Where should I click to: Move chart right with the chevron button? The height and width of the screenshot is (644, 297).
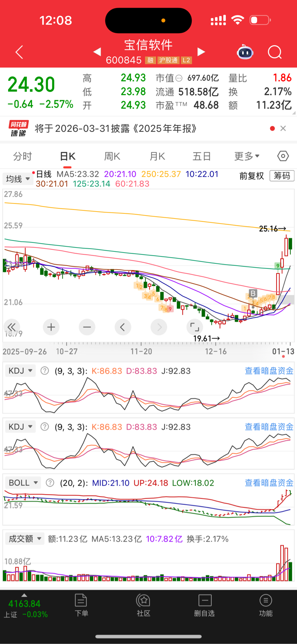(x=159, y=327)
